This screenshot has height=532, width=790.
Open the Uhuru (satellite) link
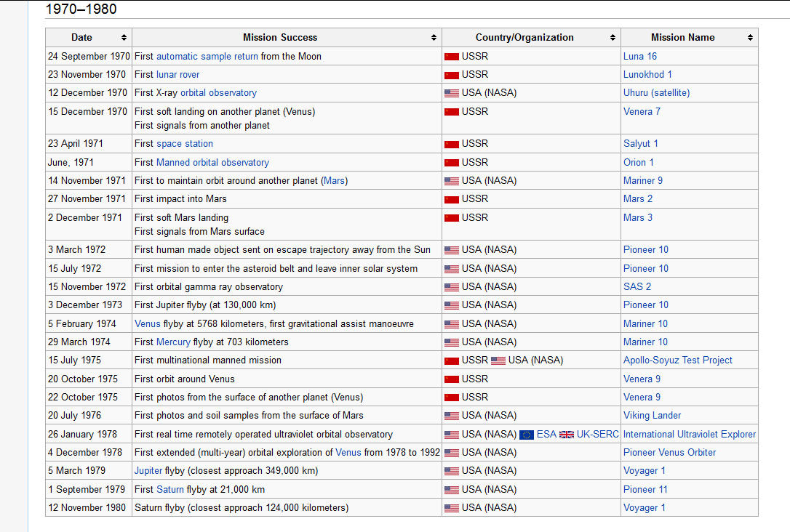click(x=656, y=92)
